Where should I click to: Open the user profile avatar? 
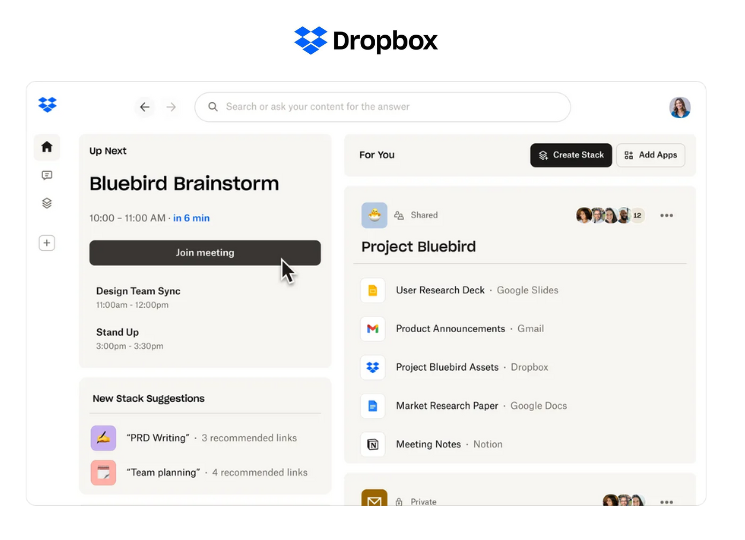(680, 107)
